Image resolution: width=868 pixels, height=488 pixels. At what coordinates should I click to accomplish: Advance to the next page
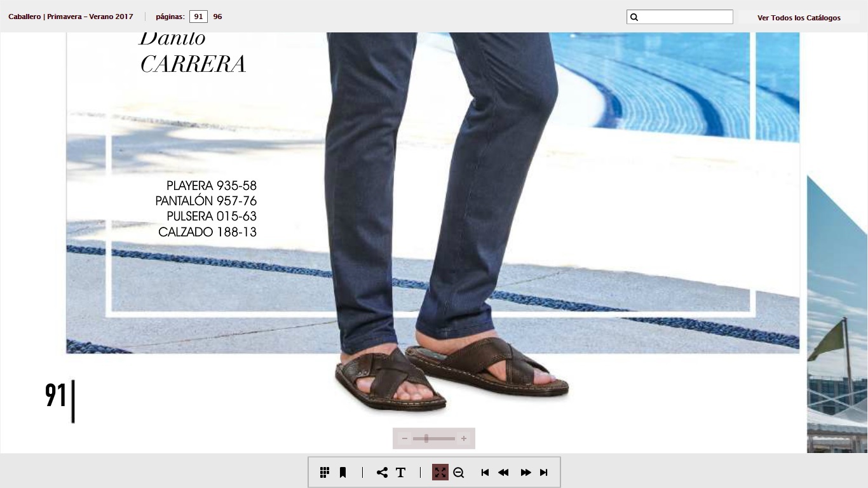click(526, 472)
